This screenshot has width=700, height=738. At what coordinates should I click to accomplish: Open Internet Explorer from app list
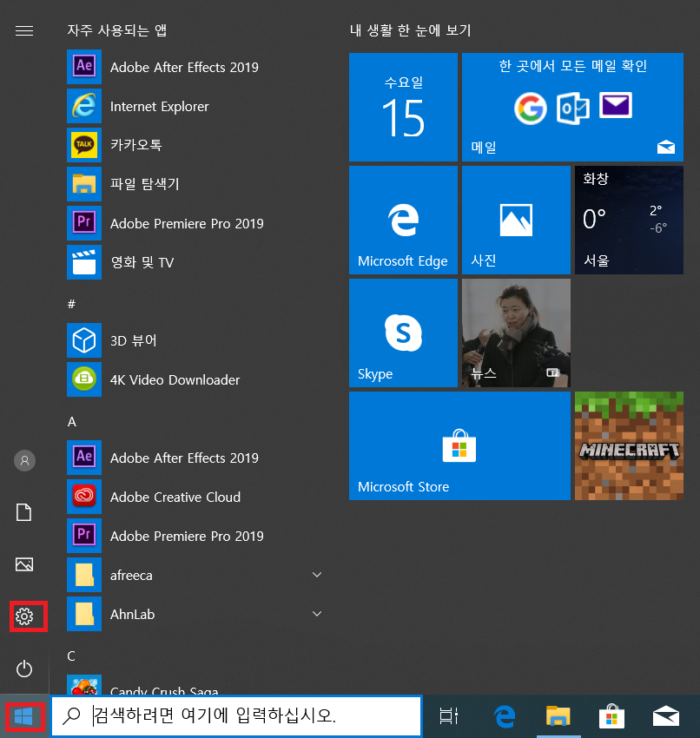195,107
